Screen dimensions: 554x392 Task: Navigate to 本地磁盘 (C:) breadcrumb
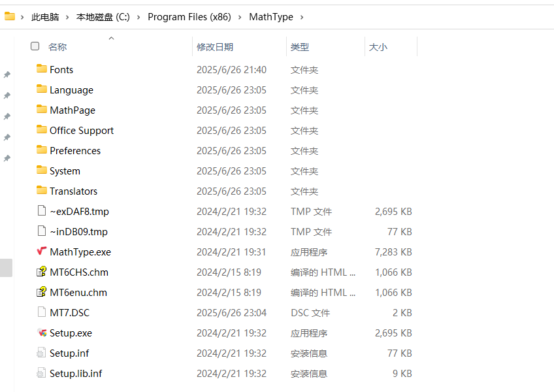point(103,17)
